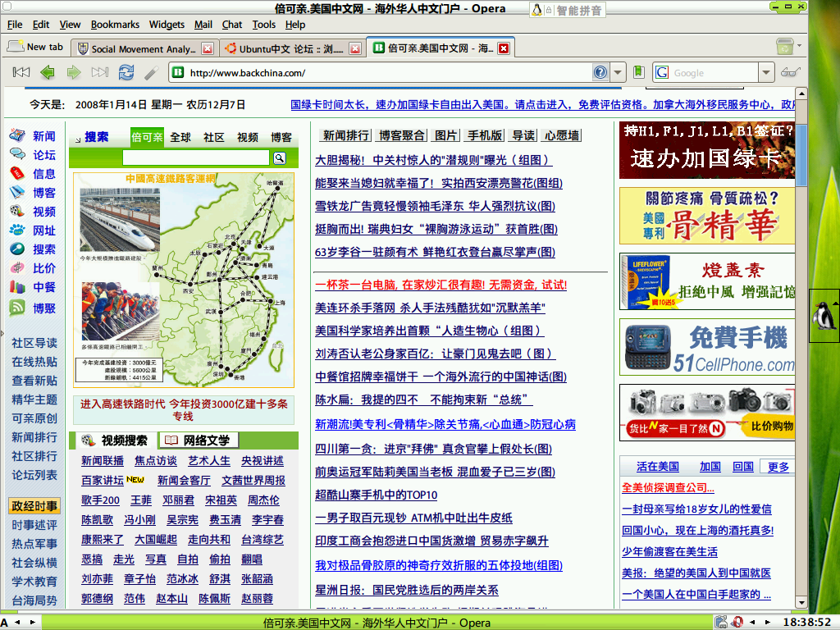Click the question mark icon in address bar
Viewport: 840px width, 630px height.
point(600,72)
